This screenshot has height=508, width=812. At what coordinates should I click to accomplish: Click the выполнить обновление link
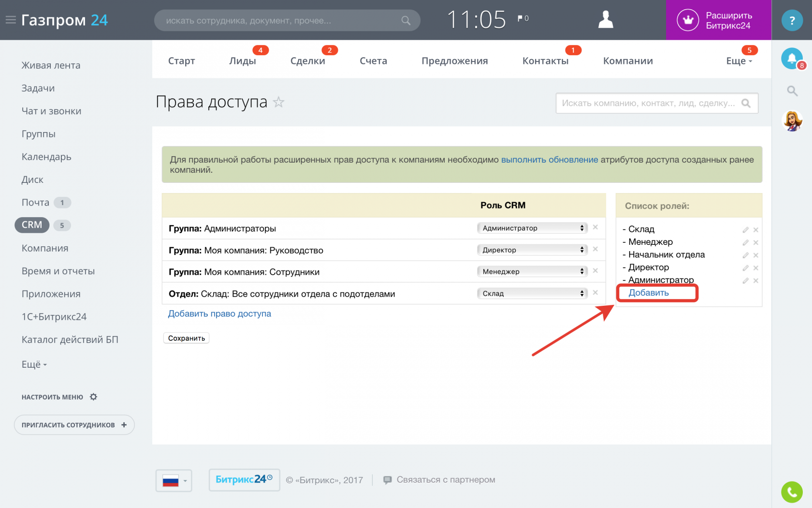550,160
